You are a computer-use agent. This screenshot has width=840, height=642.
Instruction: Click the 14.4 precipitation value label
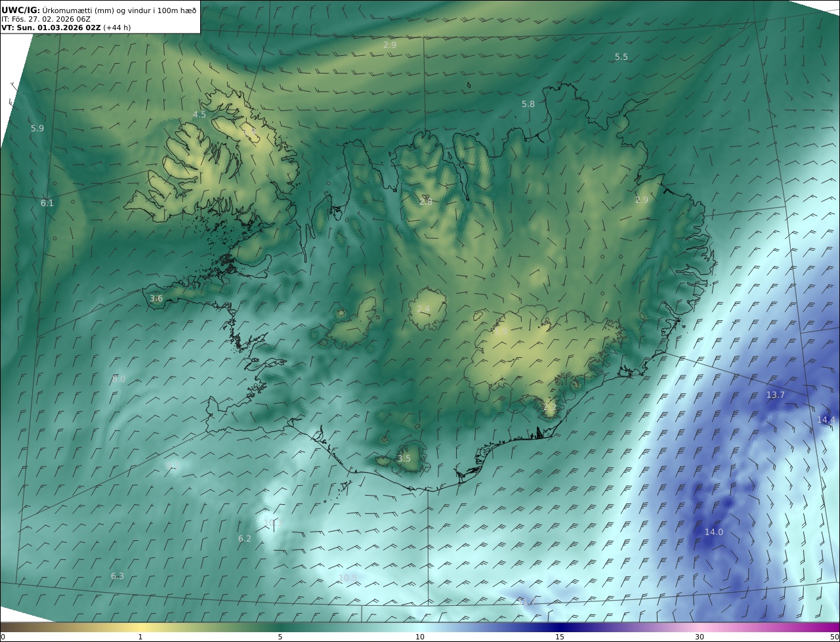(x=826, y=420)
